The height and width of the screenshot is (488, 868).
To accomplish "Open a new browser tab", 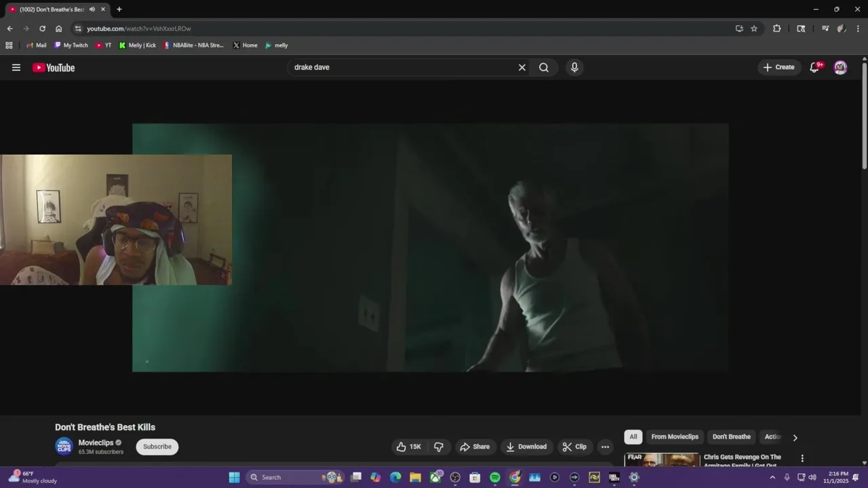I will 119,9.
